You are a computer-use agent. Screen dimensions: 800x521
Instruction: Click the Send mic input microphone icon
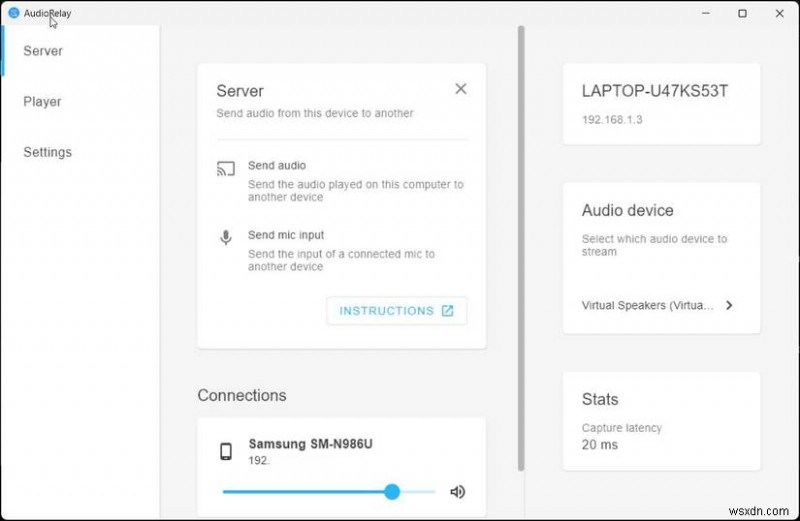tap(226, 237)
